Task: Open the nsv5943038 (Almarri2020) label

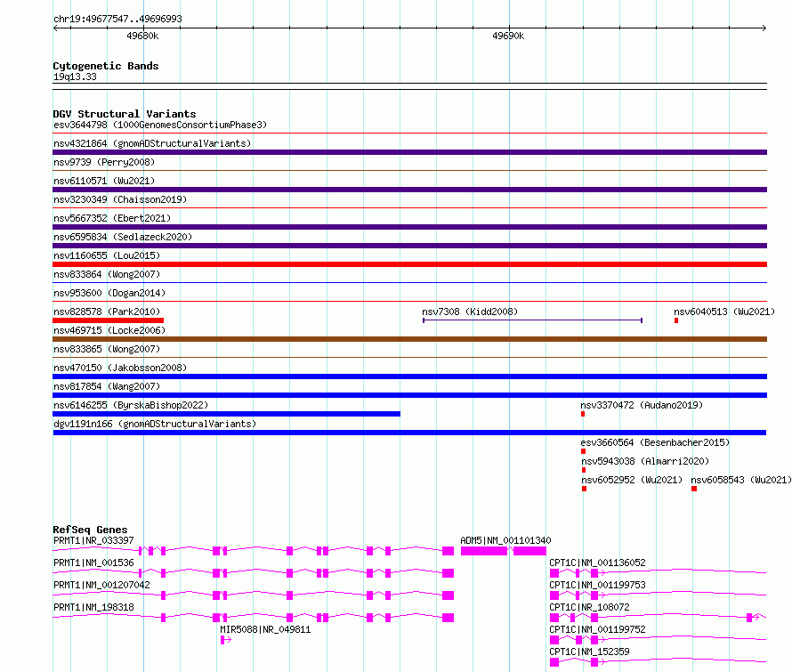Action: (645, 461)
